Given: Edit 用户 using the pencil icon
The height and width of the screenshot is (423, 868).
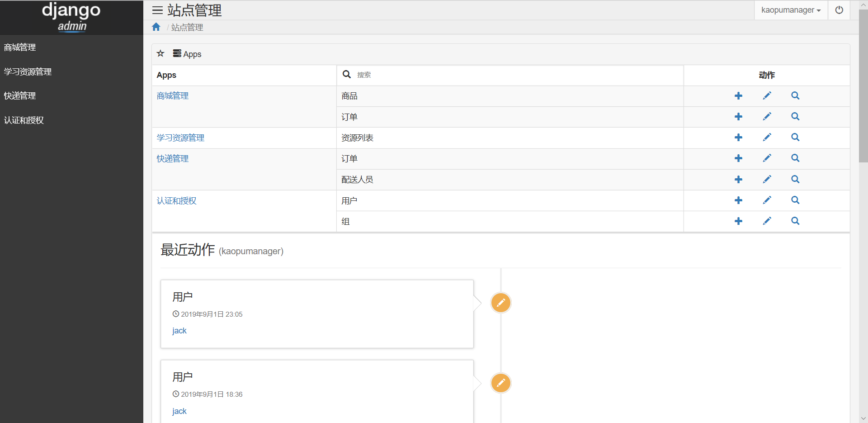Looking at the screenshot, I should coord(767,200).
